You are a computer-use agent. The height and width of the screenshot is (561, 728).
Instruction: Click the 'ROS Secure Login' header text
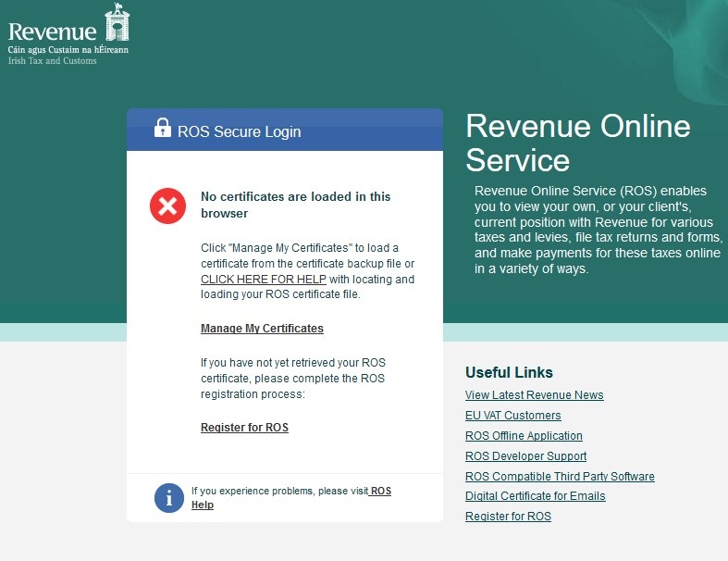tap(239, 131)
